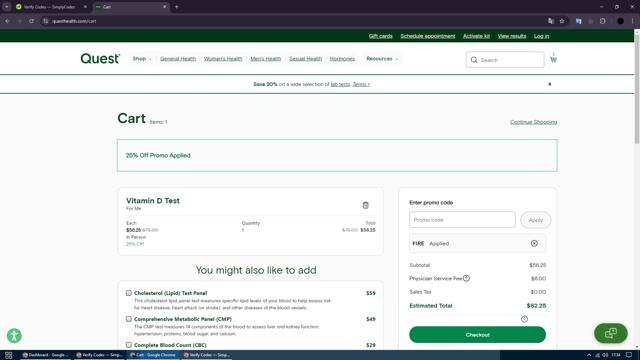Image resolution: width=640 pixels, height=360 pixels.
Task: Click the search magnifier icon
Action: pos(474,60)
